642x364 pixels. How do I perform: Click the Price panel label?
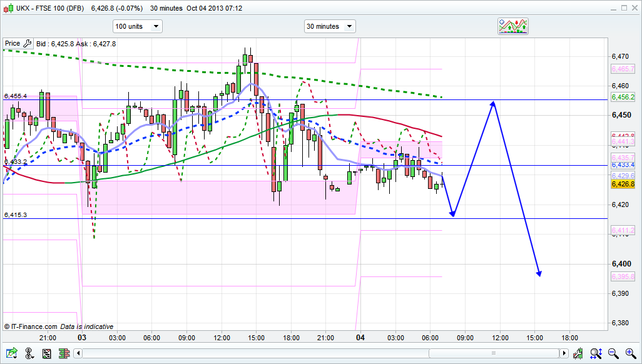point(12,44)
